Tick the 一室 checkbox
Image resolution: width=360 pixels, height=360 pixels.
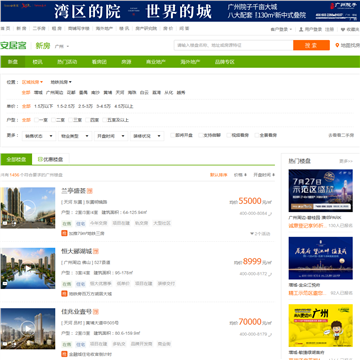point(36,120)
